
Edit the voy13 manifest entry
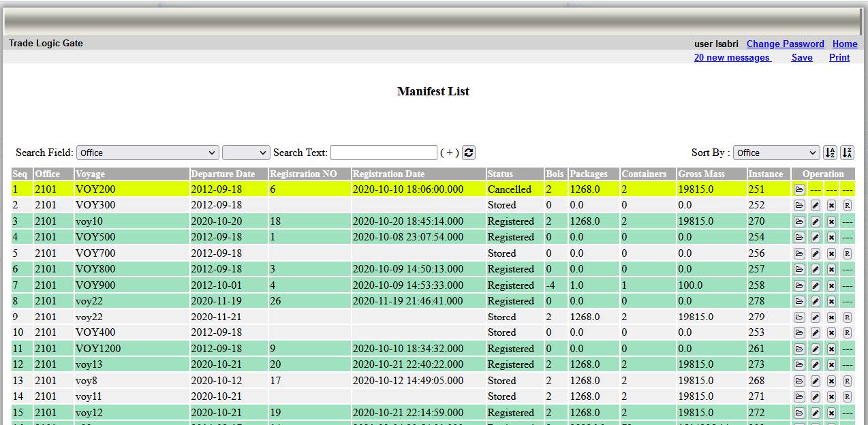816,364
